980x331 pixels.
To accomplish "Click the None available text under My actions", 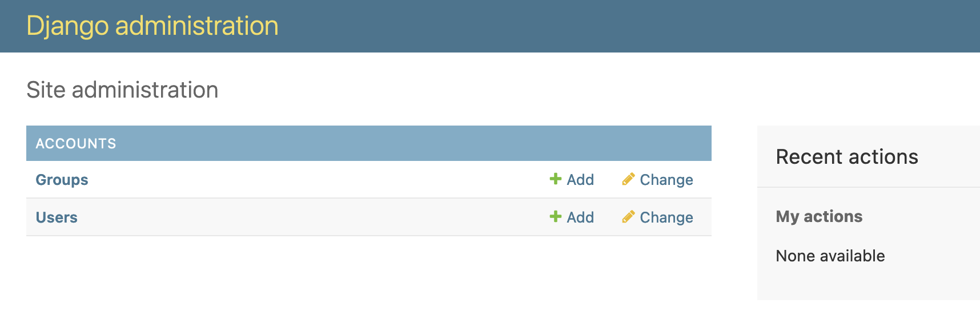I will click(x=830, y=256).
